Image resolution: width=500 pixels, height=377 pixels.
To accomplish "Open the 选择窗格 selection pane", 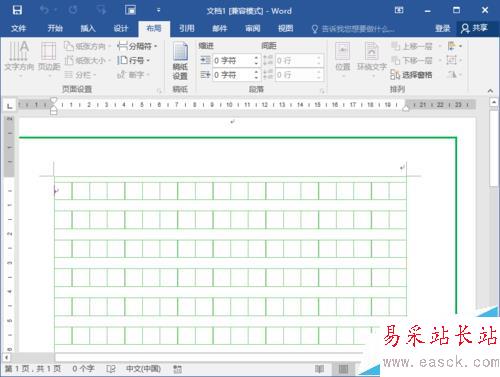I will pyautogui.click(x=412, y=75).
